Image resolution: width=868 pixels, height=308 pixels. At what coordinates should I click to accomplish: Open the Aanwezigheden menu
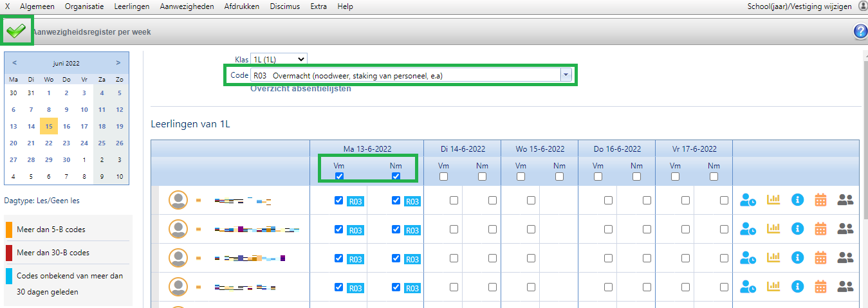(x=187, y=6)
